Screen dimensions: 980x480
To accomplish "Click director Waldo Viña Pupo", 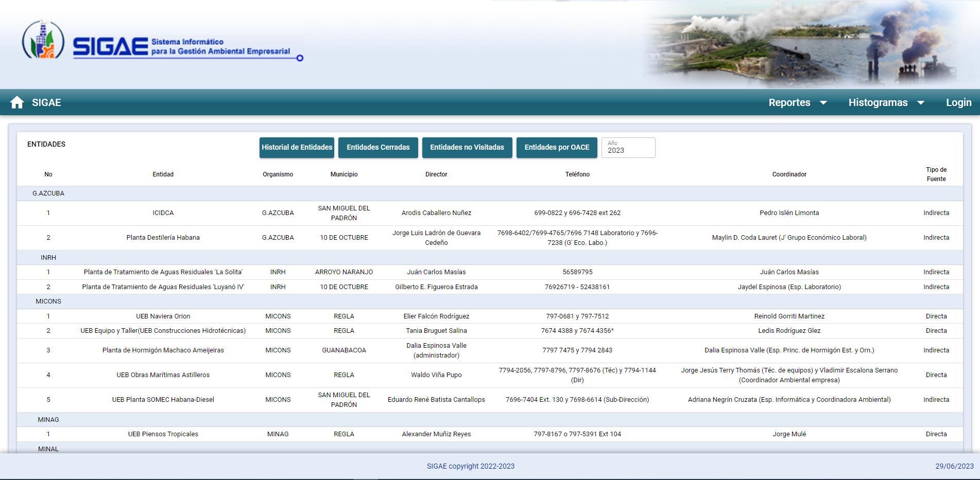I will tap(436, 375).
